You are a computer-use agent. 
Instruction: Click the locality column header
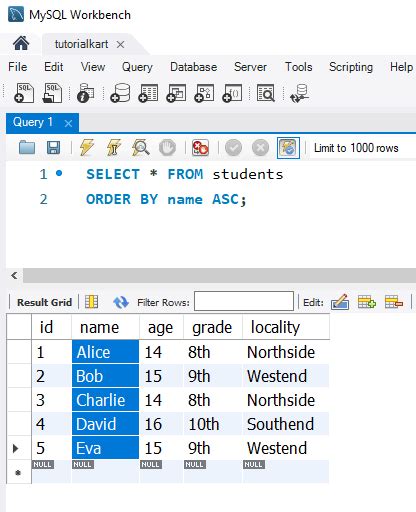(x=286, y=327)
